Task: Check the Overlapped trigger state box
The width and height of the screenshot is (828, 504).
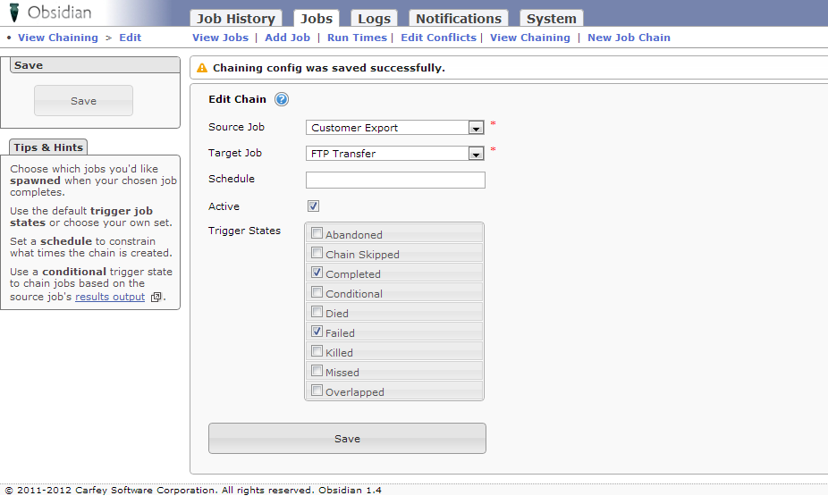Action: click(x=317, y=391)
